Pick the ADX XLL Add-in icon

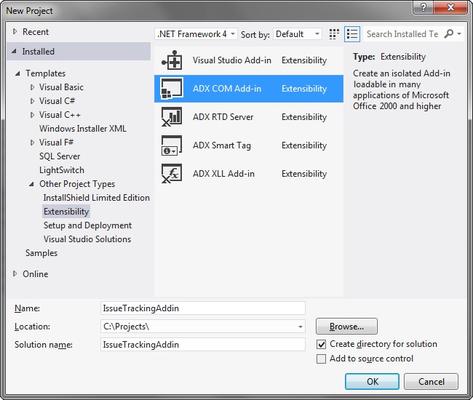(x=172, y=174)
